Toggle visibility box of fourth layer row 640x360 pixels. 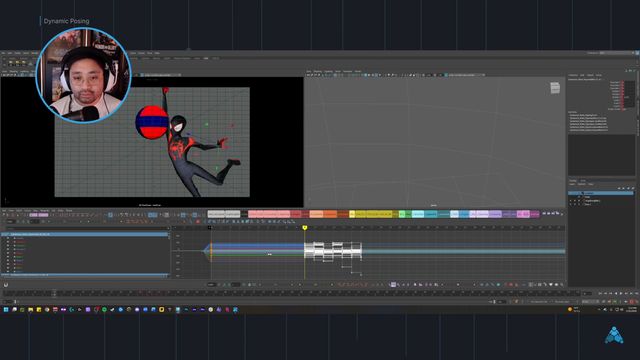(x=571, y=204)
